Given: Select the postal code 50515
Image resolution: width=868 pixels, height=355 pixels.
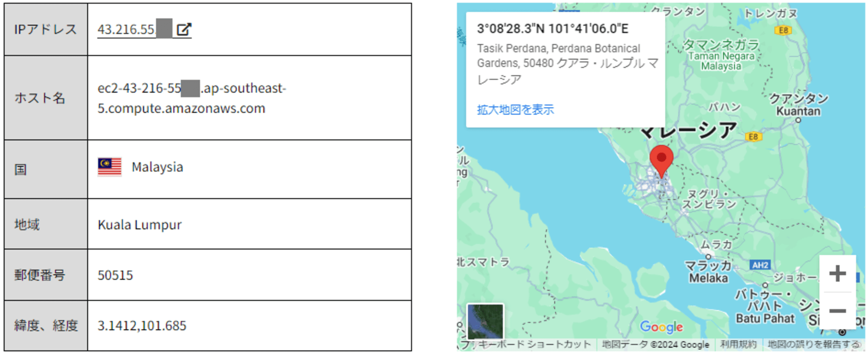Looking at the screenshot, I should [115, 275].
